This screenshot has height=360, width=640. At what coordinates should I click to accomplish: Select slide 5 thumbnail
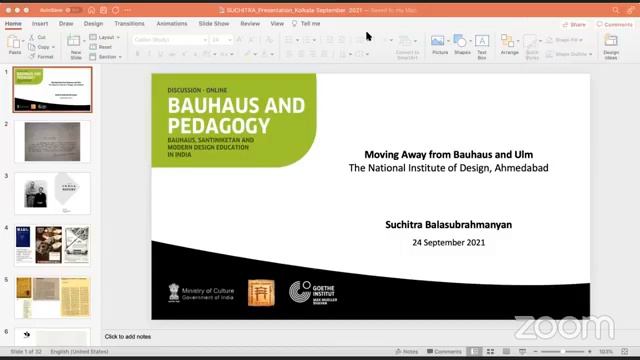coord(52,297)
